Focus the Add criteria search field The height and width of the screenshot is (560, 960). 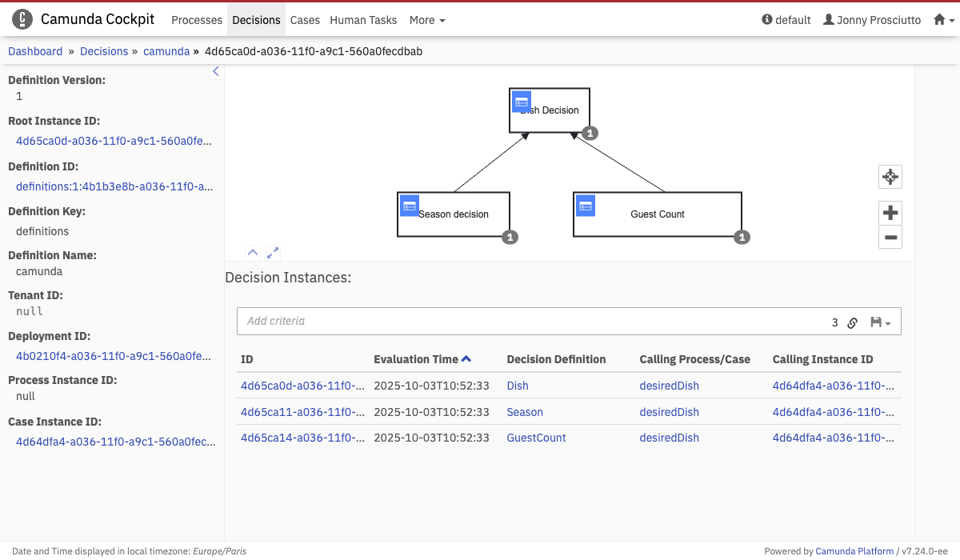[528, 321]
